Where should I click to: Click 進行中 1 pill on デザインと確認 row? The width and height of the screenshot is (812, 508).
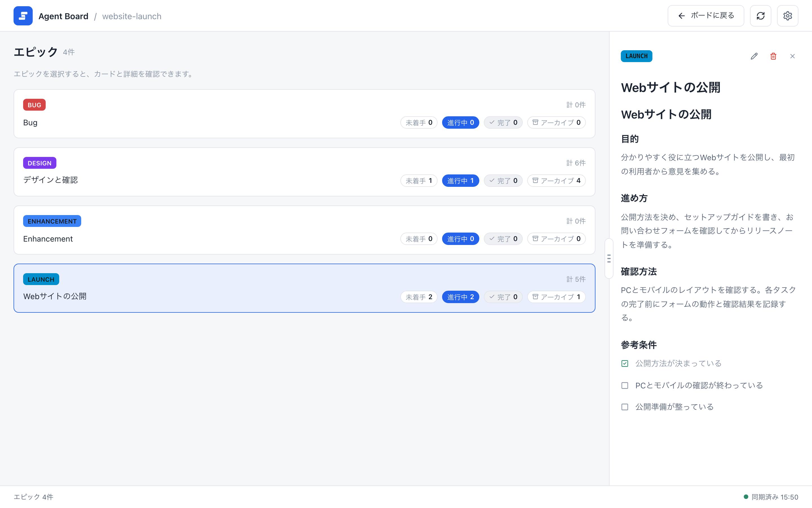(460, 181)
